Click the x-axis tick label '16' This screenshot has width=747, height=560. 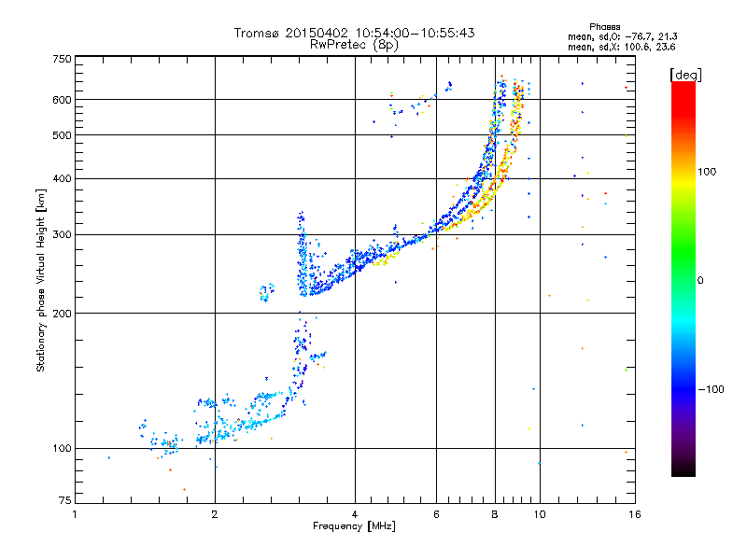pyautogui.click(x=635, y=514)
